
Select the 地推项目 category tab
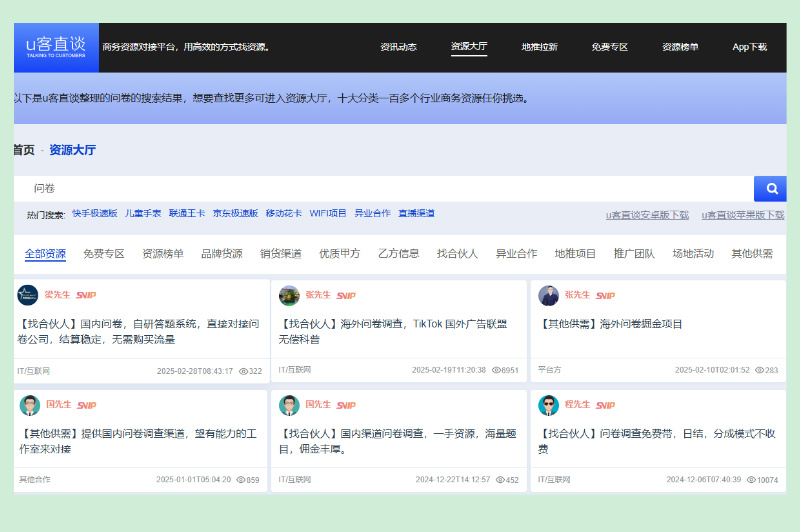(575, 254)
